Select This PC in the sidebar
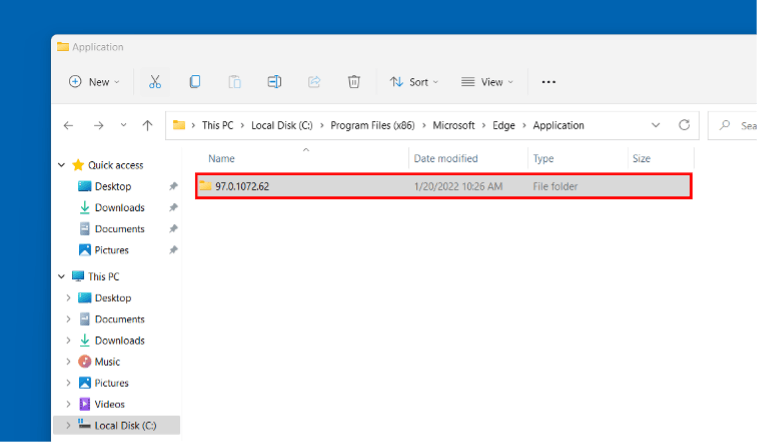The width and height of the screenshot is (758, 443). pos(103,276)
